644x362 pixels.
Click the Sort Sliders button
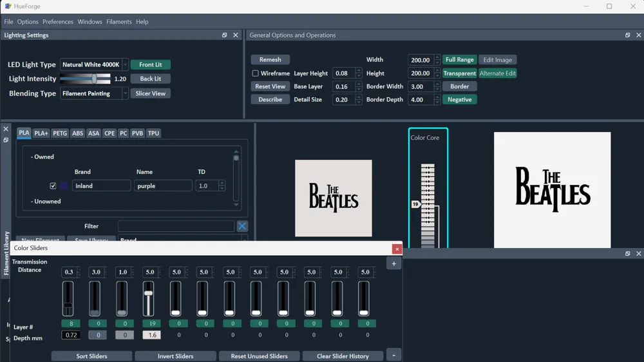click(x=91, y=356)
